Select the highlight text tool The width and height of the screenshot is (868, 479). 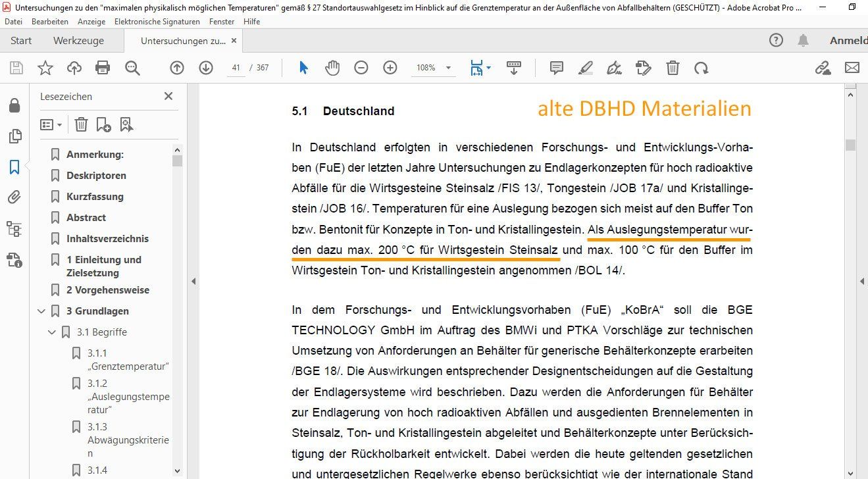585,67
